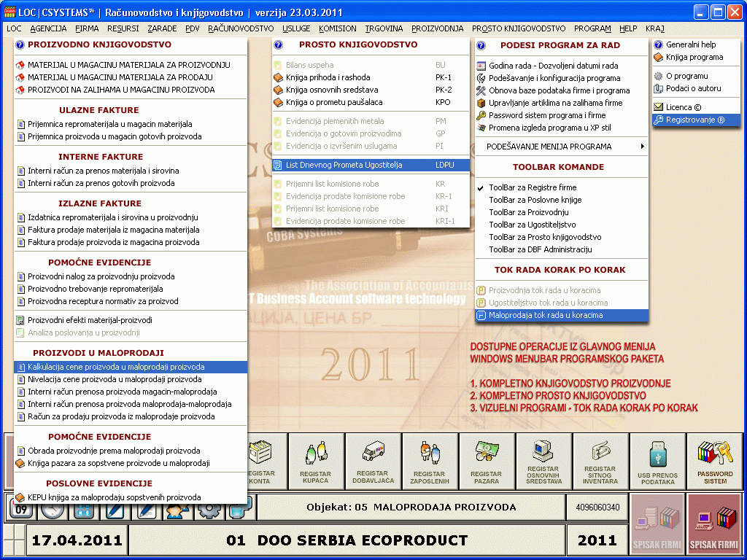The image size is (747, 560).
Task: Enable ToolBar za Poslovne knjige
Action: click(x=562, y=200)
